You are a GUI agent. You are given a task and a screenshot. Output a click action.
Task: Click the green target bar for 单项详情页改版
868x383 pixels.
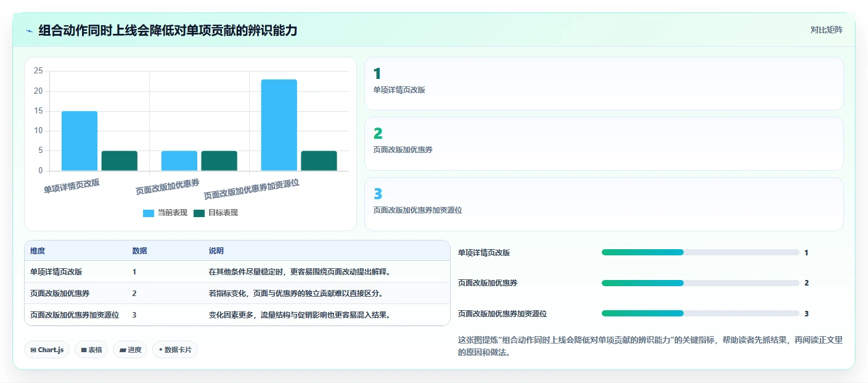120,160
